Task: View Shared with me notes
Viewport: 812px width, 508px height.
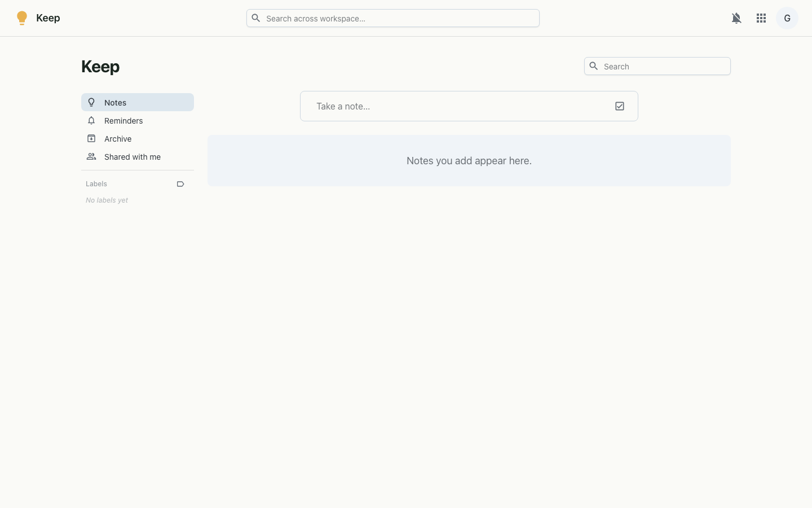Action: pyautogui.click(x=138, y=156)
